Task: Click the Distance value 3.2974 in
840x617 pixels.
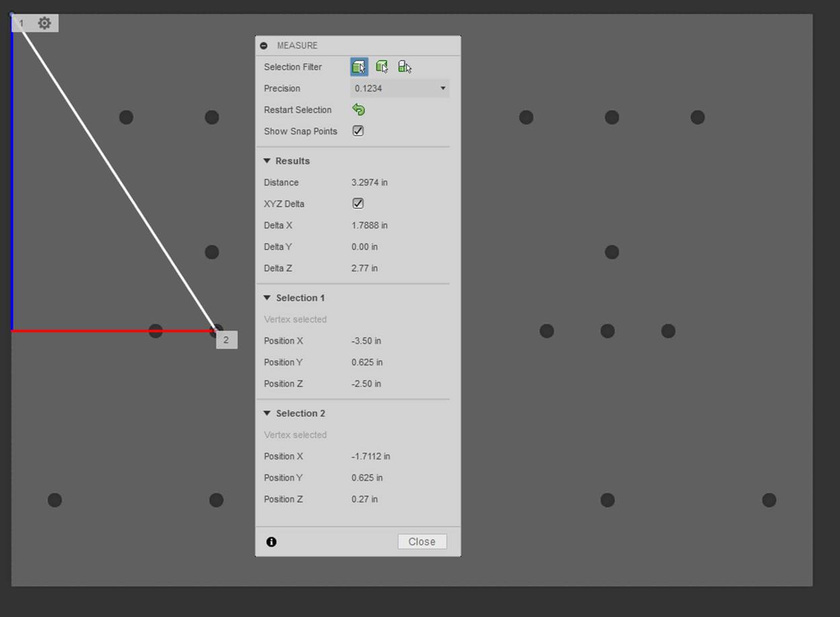Action: click(x=370, y=182)
